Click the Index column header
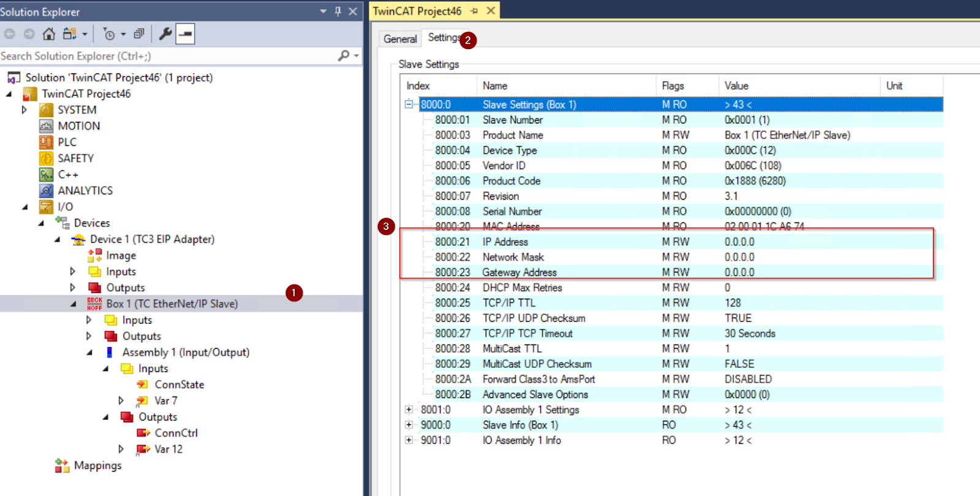Screen dimensions: 980x496 click(439, 86)
